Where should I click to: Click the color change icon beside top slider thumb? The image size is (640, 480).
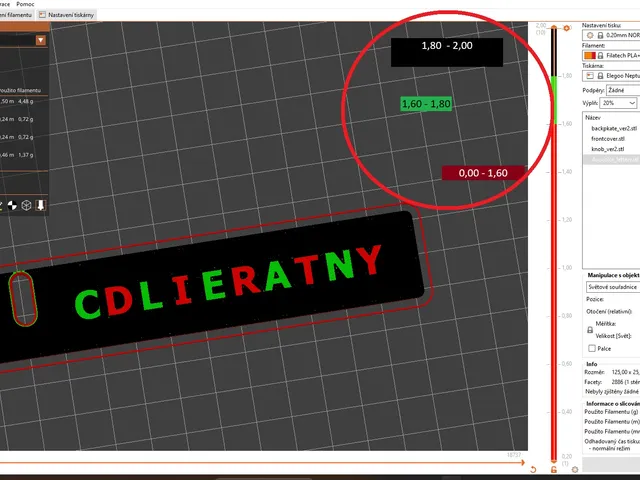click(x=566, y=28)
